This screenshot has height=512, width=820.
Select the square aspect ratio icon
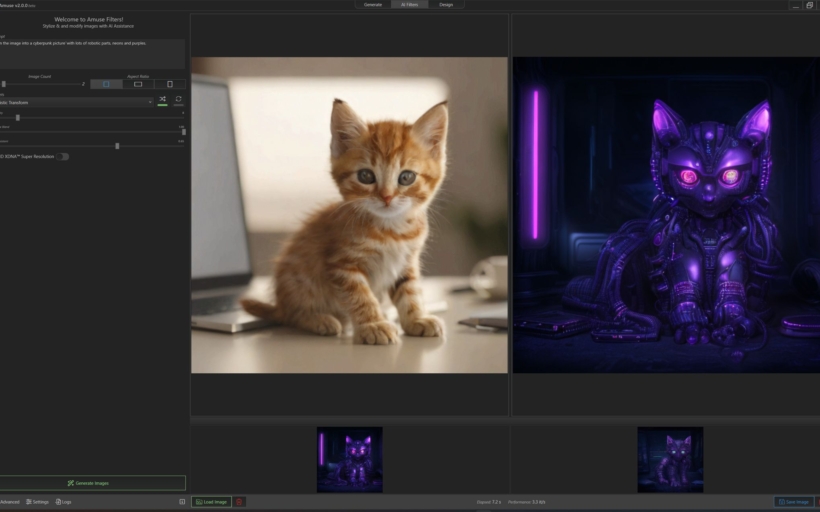pos(106,84)
